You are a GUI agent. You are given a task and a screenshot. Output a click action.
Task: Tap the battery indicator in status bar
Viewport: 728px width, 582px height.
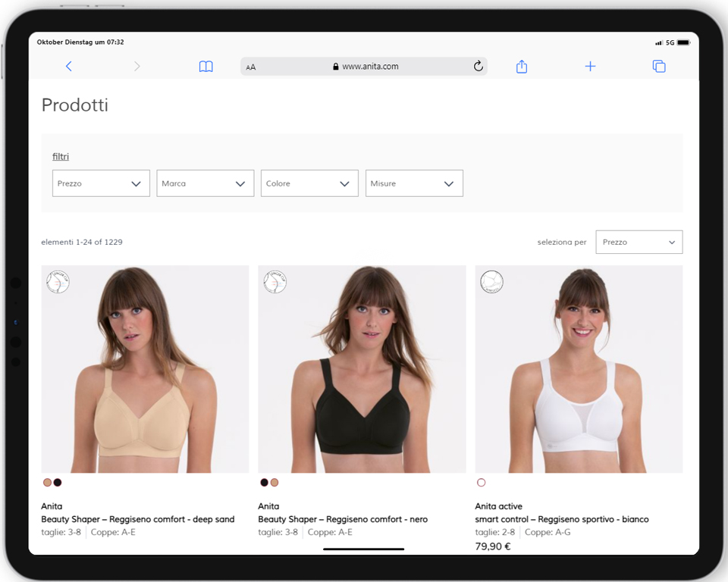coord(684,42)
